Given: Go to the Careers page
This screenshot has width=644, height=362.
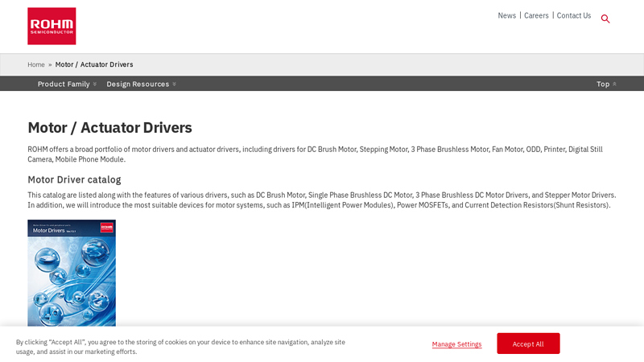Looking at the screenshot, I should [x=536, y=15].
